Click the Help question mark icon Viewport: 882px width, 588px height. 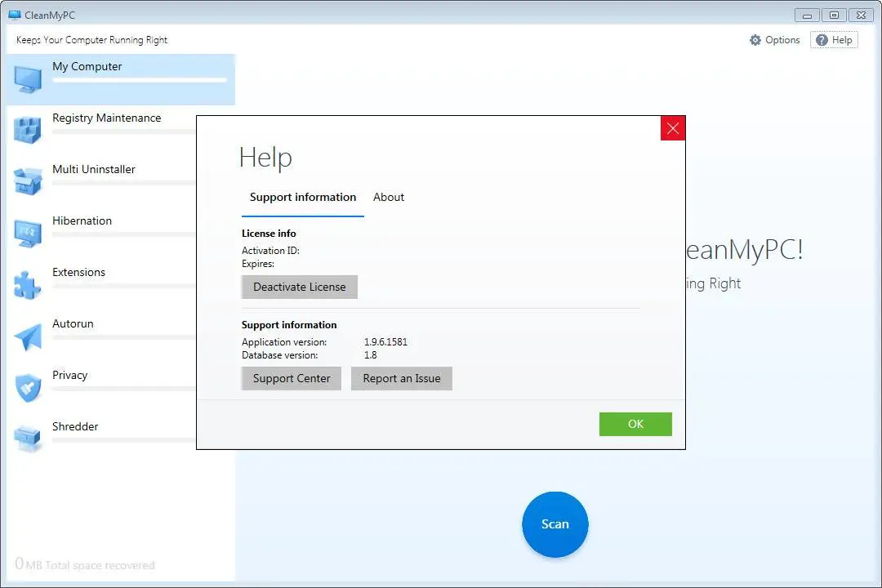point(822,40)
